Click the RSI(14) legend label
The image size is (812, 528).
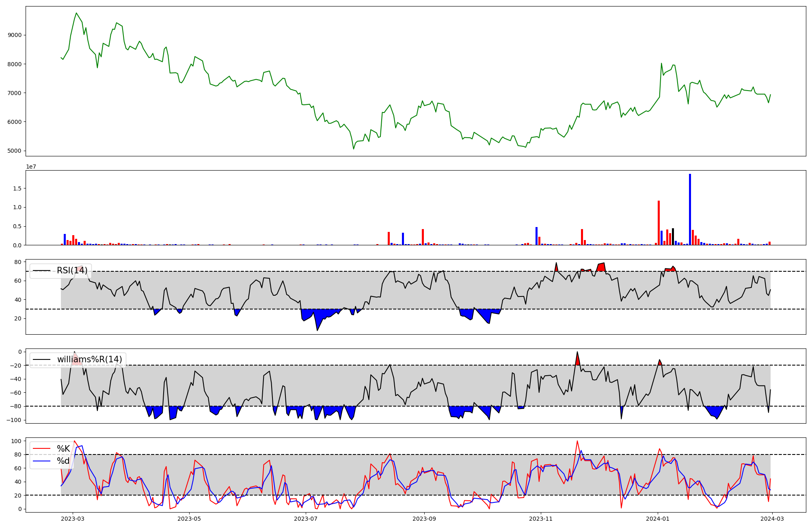[x=72, y=270]
